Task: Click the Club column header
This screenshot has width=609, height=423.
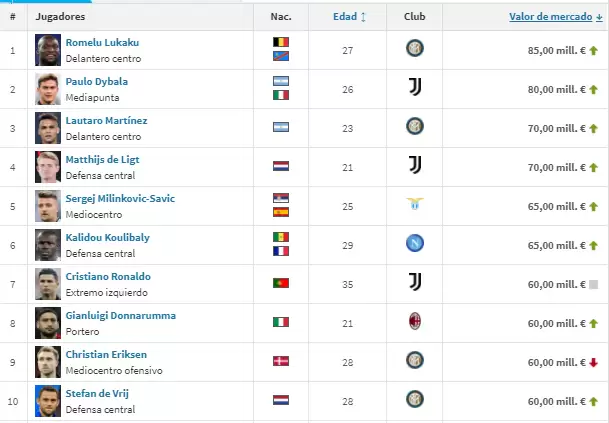Action: 414,17
